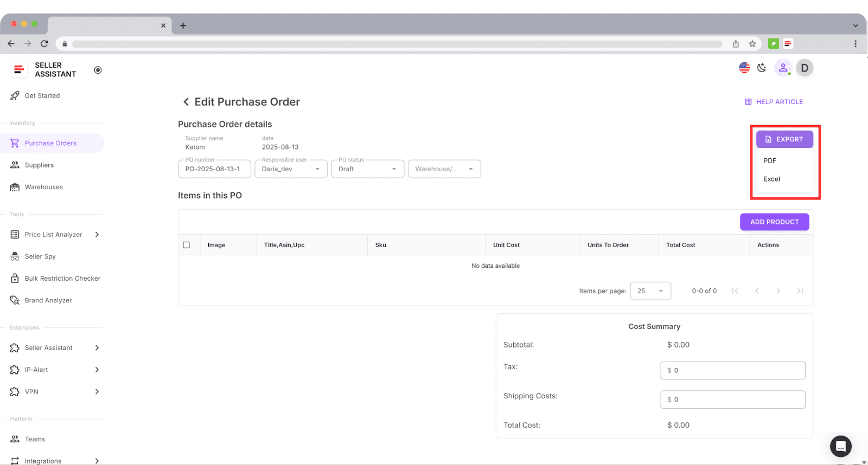The image size is (868, 465).
Task: Click the back arrow beside Edit Purchase Order
Action: pyautogui.click(x=186, y=102)
